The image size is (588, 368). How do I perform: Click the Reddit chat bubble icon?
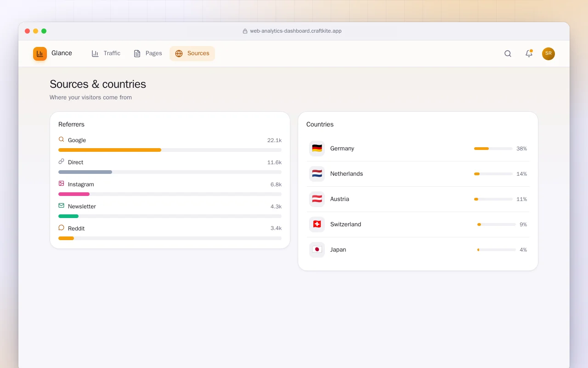tap(61, 228)
